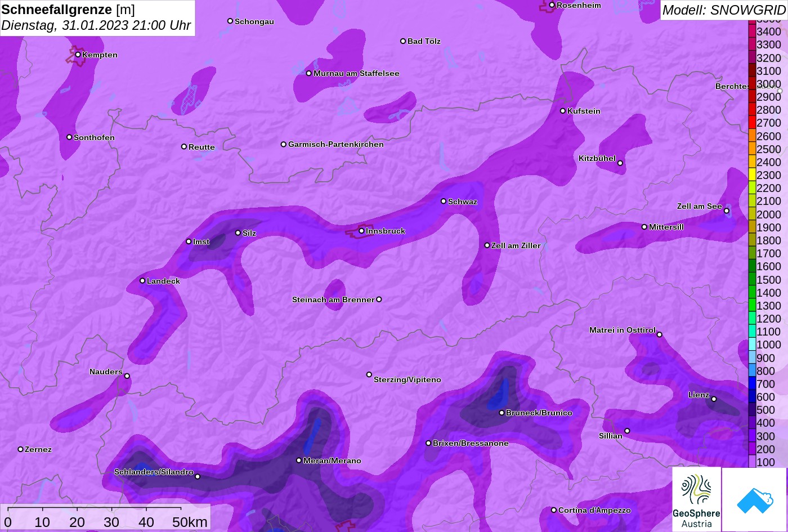Select the Zell am See marker

727,211
